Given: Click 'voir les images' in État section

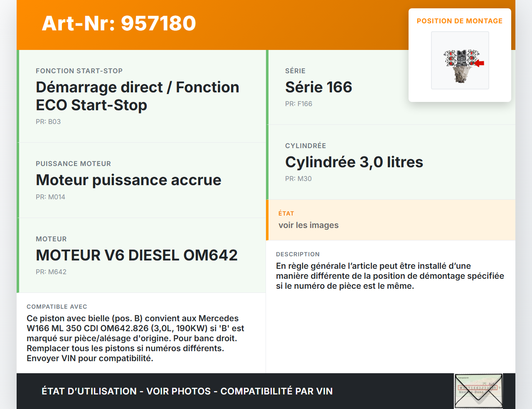Looking at the screenshot, I should (308, 226).
